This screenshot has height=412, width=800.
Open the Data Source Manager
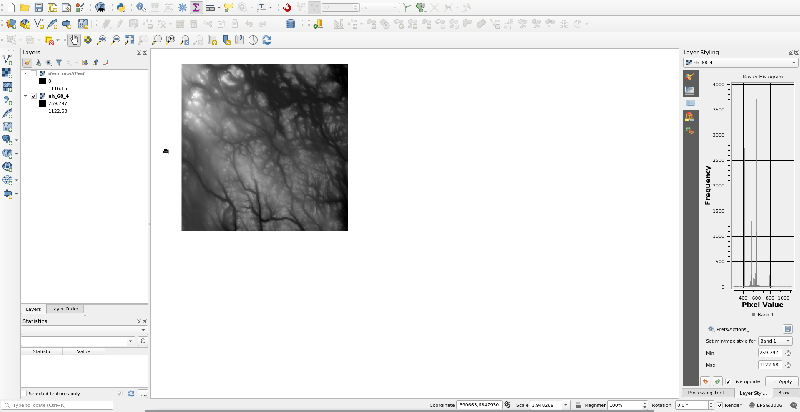(10, 23)
